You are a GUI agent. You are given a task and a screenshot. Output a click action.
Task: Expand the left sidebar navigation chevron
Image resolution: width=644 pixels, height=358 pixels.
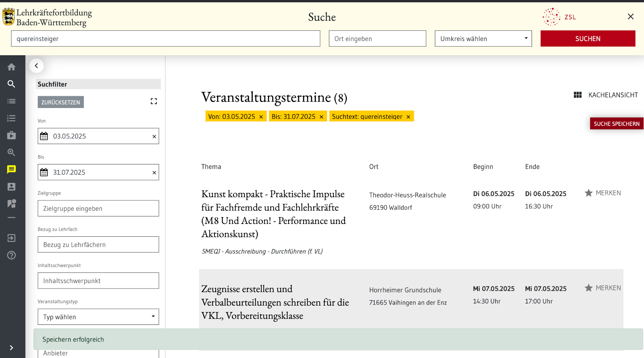(x=11, y=348)
